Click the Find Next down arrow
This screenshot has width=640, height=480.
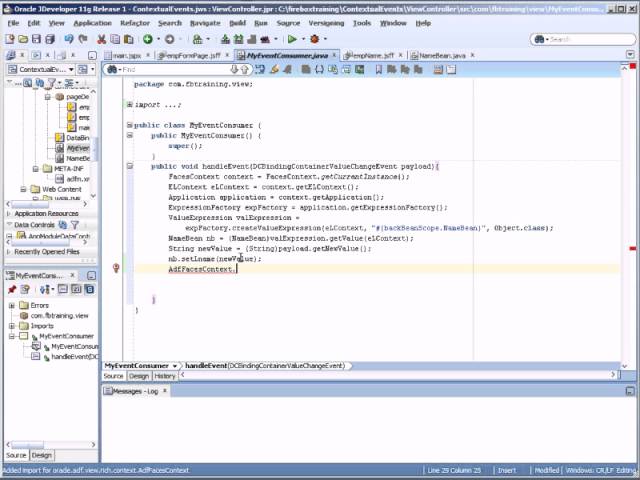coord(234,69)
